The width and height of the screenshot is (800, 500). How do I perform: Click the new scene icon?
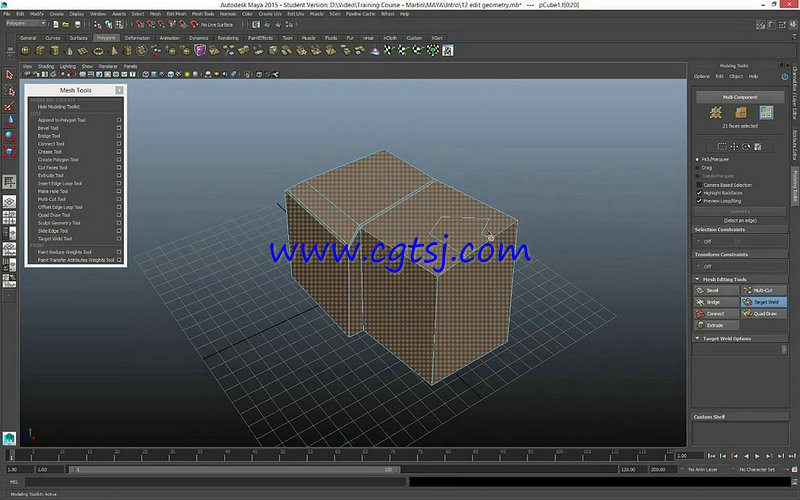56,24
